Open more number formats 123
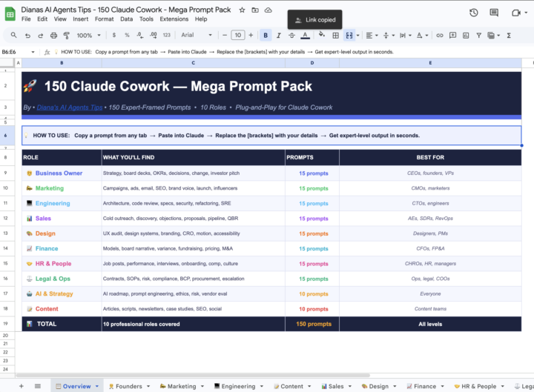This screenshot has width=534, height=392. tap(167, 35)
